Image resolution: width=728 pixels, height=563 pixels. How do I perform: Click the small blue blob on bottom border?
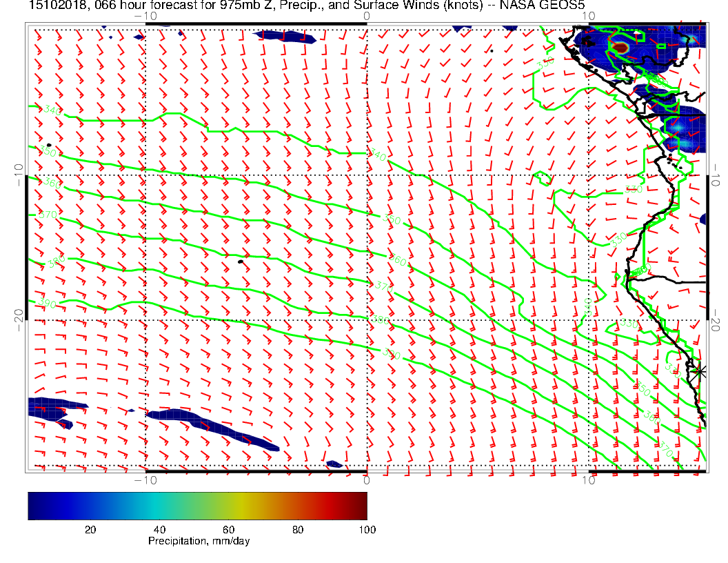(x=334, y=464)
